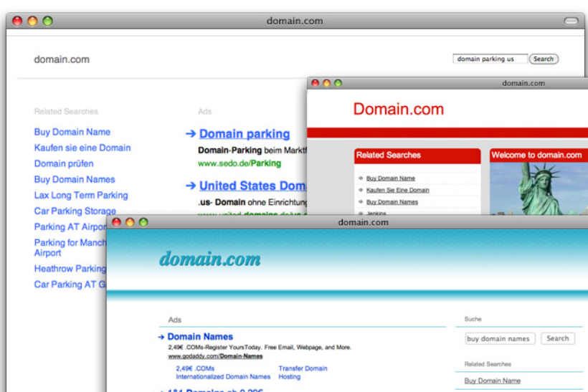This screenshot has width=588, height=392.
Task: Click the italic domain.com logo in blue window
Action: (x=210, y=259)
